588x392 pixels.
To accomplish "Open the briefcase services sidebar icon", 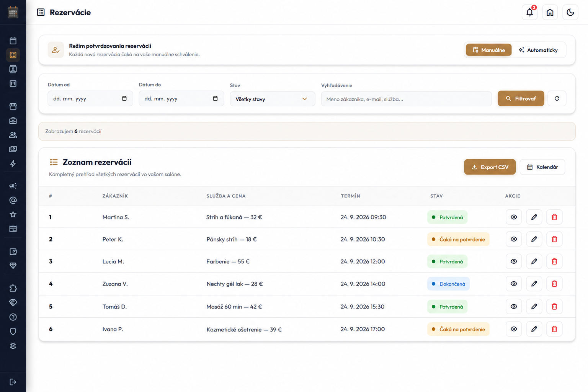I will tap(13, 121).
